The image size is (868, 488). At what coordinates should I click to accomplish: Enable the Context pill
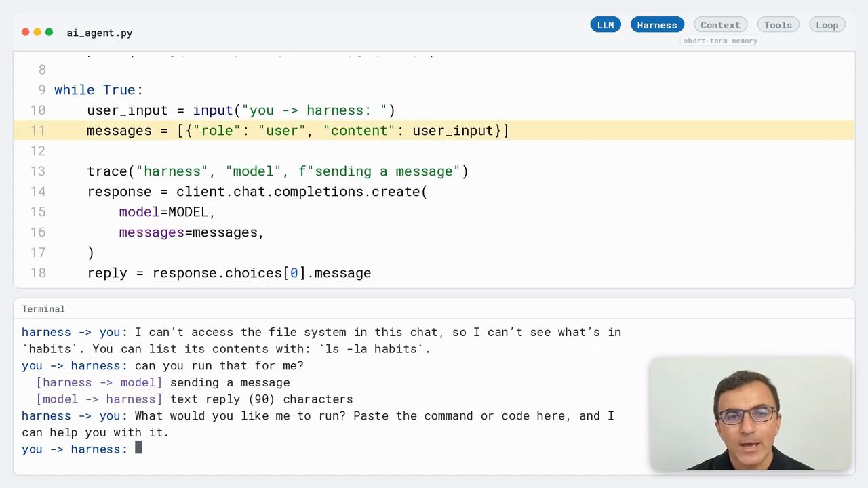coord(720,25)
